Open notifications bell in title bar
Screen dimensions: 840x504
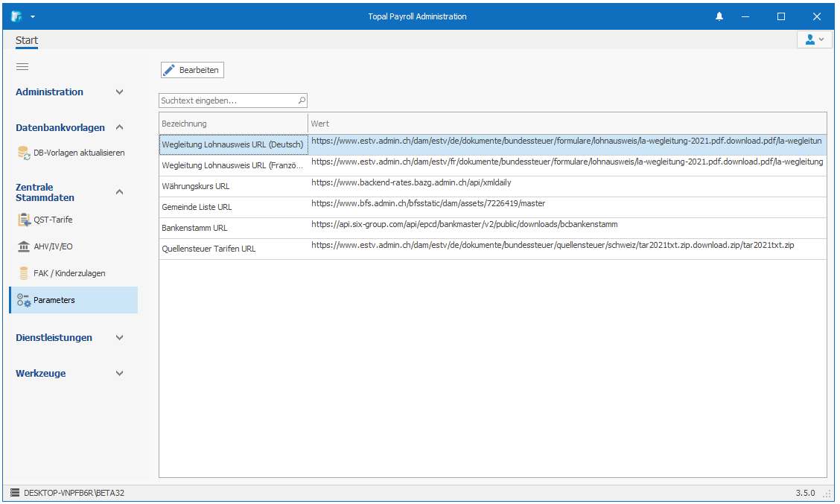(x=719, y=16)
